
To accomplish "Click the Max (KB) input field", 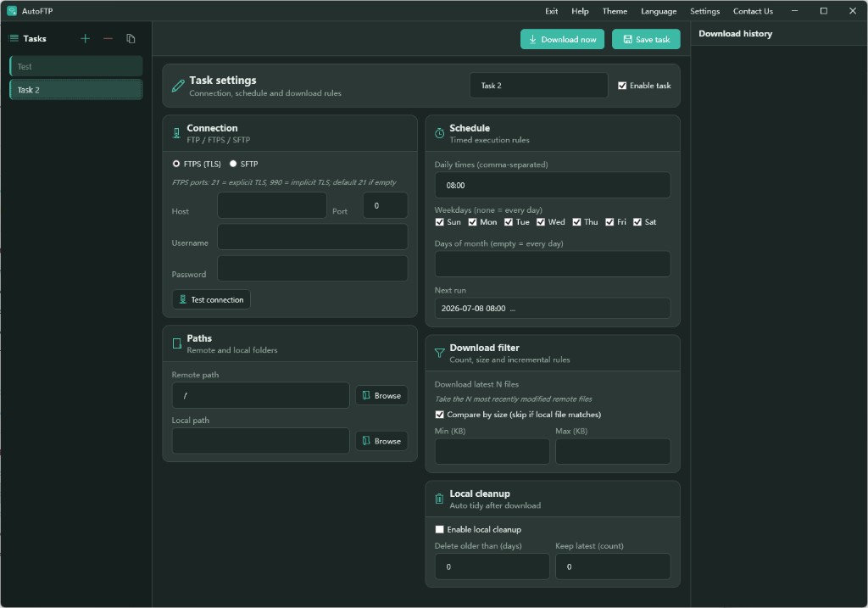I will pyautogui.click(x=613, y=451).
